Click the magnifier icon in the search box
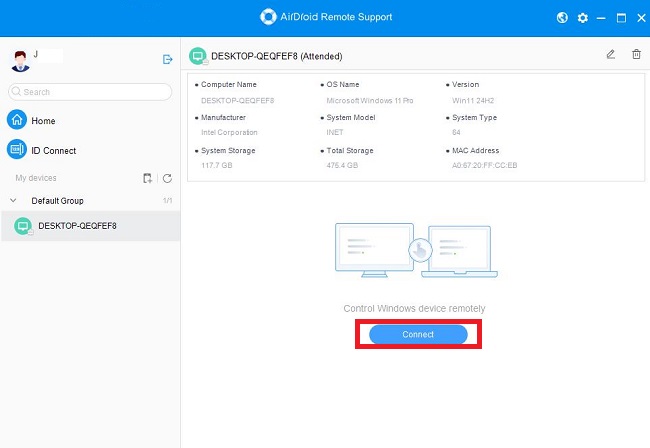Viewport: 650px width, 448px height. [x=16, y=92]
